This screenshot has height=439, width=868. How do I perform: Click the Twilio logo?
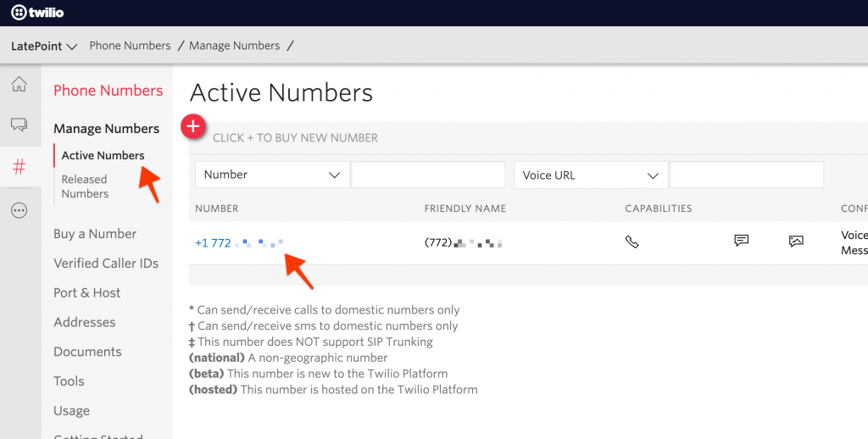37,12
